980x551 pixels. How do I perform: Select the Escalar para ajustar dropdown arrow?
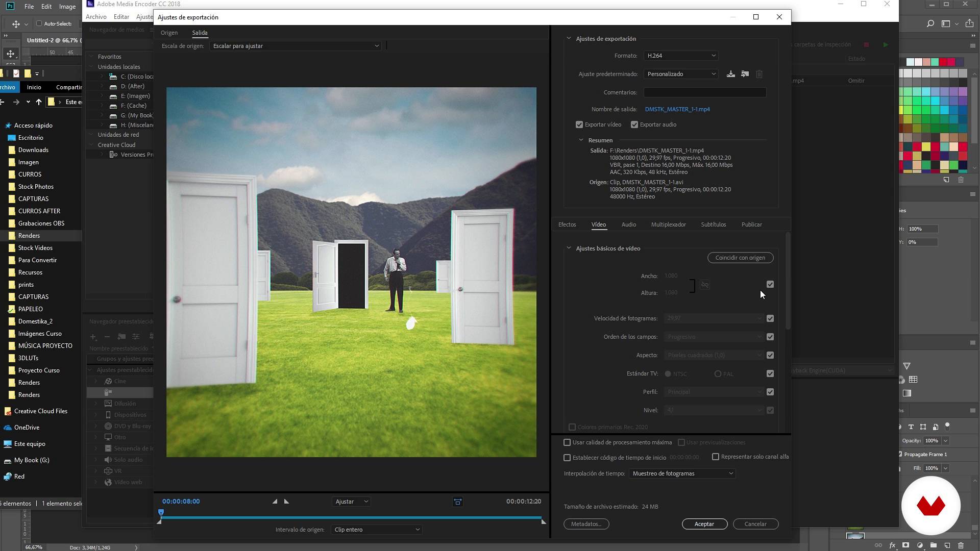point(375,45)
